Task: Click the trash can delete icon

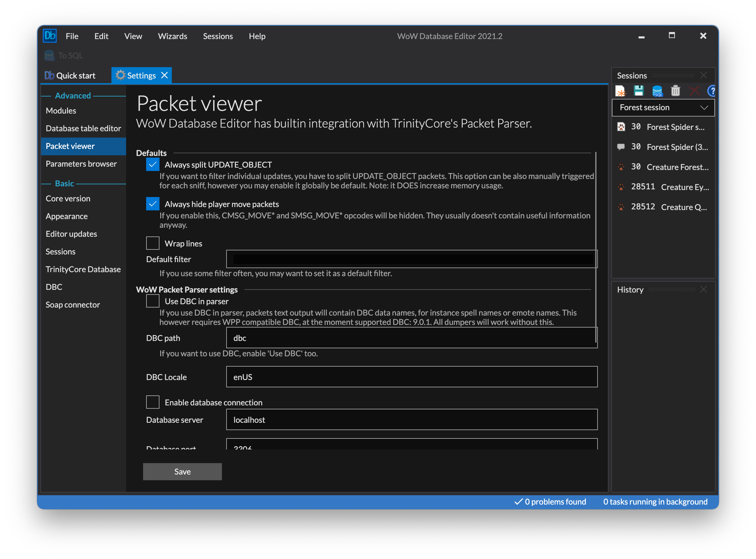Action: pyautogui.click(x=675, y=91)
